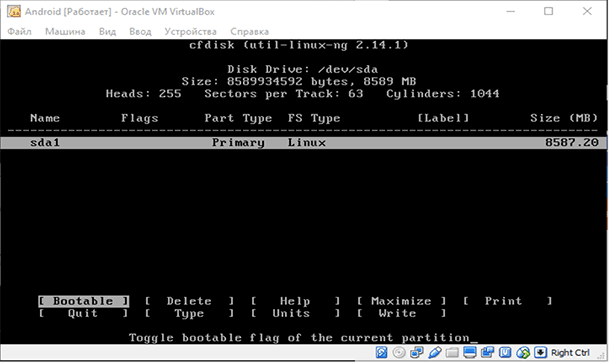Viewport: 610px width, 363px height.
Task: Open the Файл menu
Action: pyautogui.click(x=19, y=32)
